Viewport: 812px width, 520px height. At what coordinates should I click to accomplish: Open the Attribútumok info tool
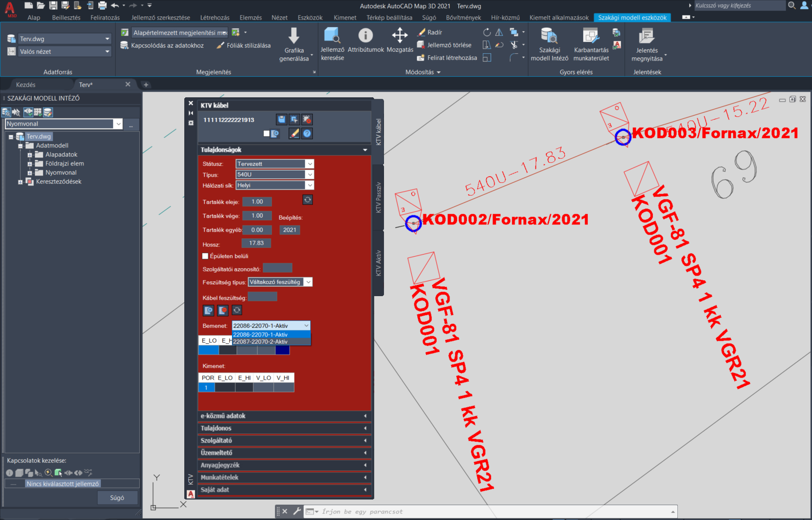coord(366,35)
